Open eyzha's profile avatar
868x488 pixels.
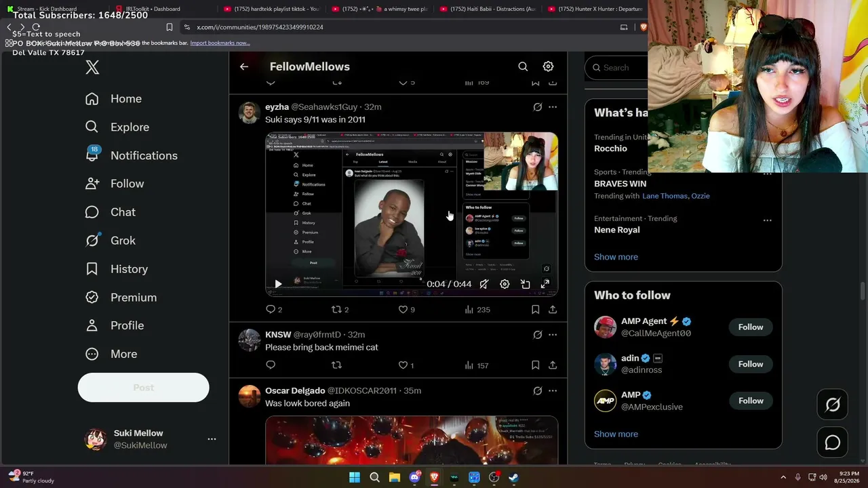tap(249, 113)
